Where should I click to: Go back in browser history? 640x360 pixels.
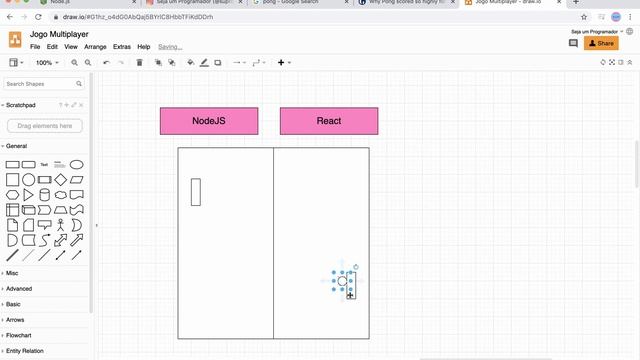10,17
